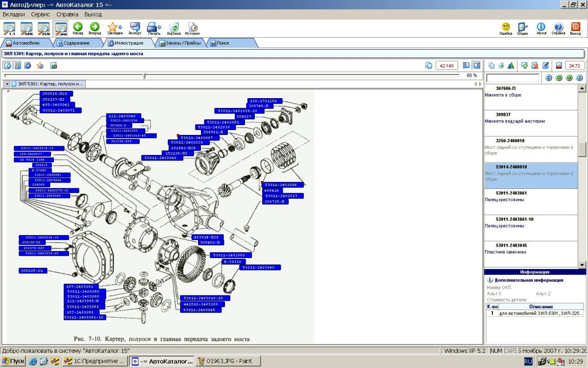
Task: Open the История history clock
Action: pos(192,28)
